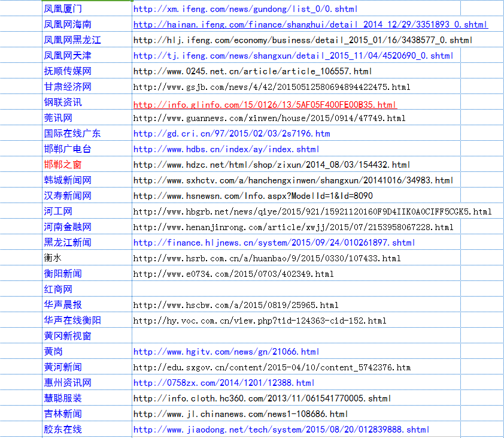The height and width of the screenshot is (438, 504).
Task: Open the www.jiaodong.net tech link
Action: (281, 430)
